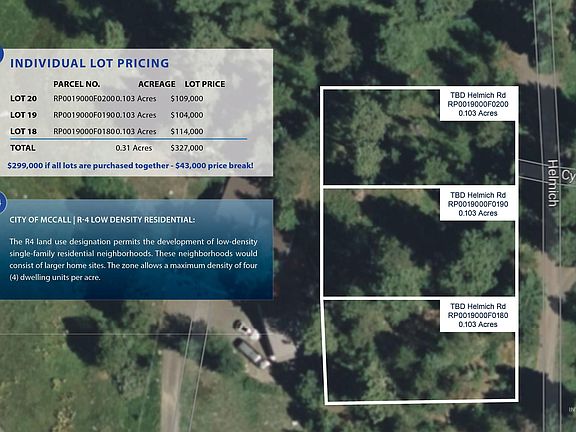This screenshot has height=432, width=576.
Task: Click the $109,000 lot price
Action: pos(187,98)
